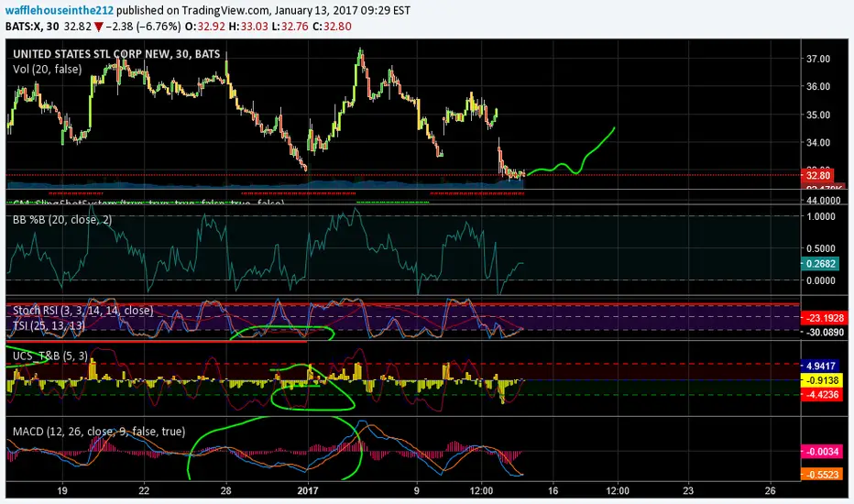Click the 0.5000 BB %B axis label
The height and width of the screenshot is (504, 854).
click(x=821, y=248)
